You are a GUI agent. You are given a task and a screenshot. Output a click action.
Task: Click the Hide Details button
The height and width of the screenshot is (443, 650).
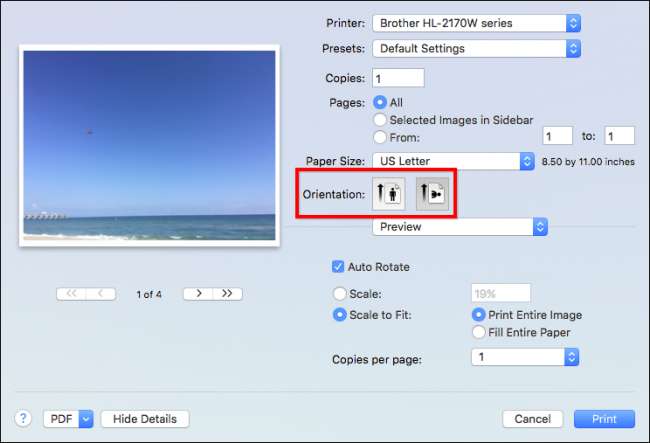pos(145,419)
